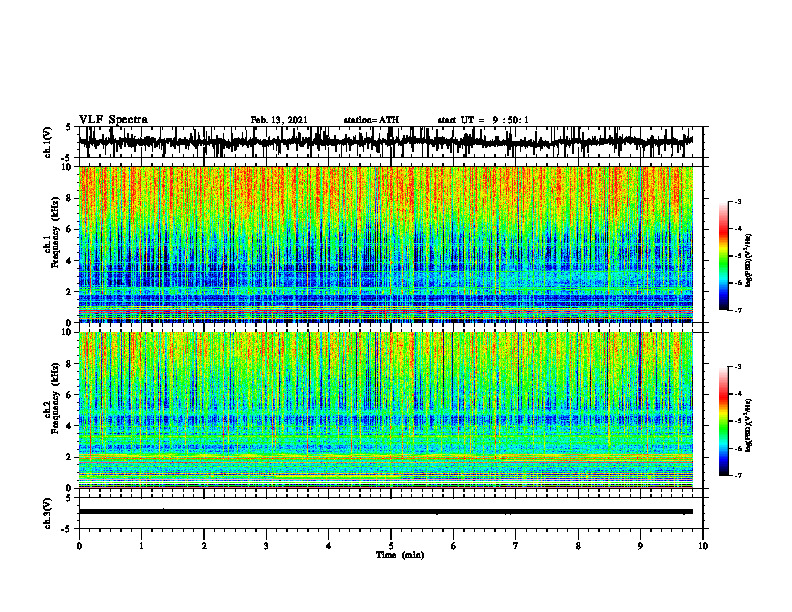
Task: Click time axis tick label "0"
Action: point(79,546)
